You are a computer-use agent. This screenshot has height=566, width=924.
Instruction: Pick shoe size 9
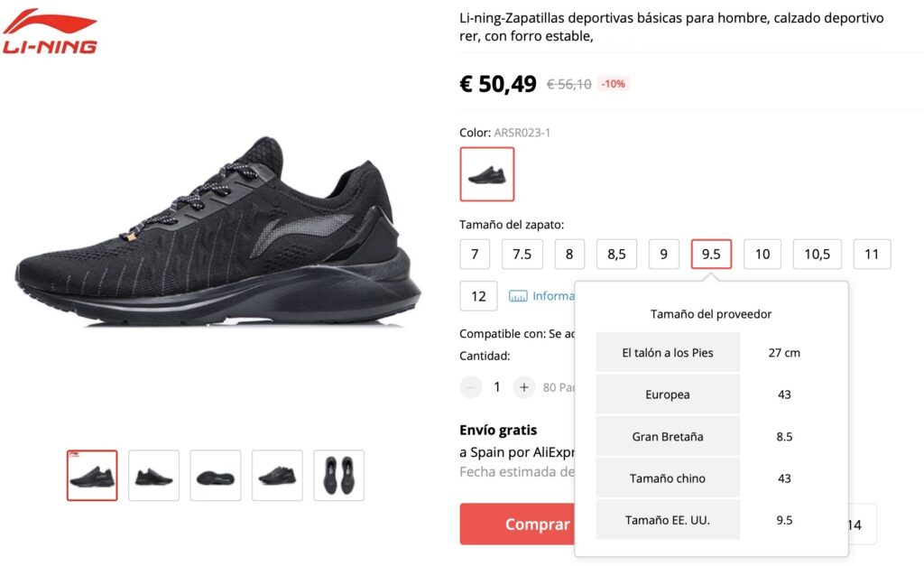663,254
